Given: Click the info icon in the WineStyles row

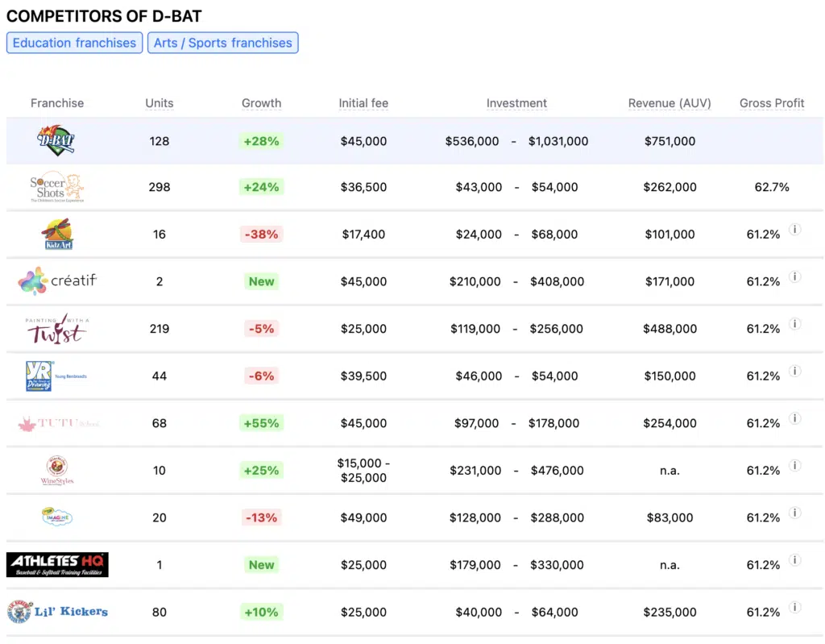Looking at the screenshot, I should tap(795, 465).
